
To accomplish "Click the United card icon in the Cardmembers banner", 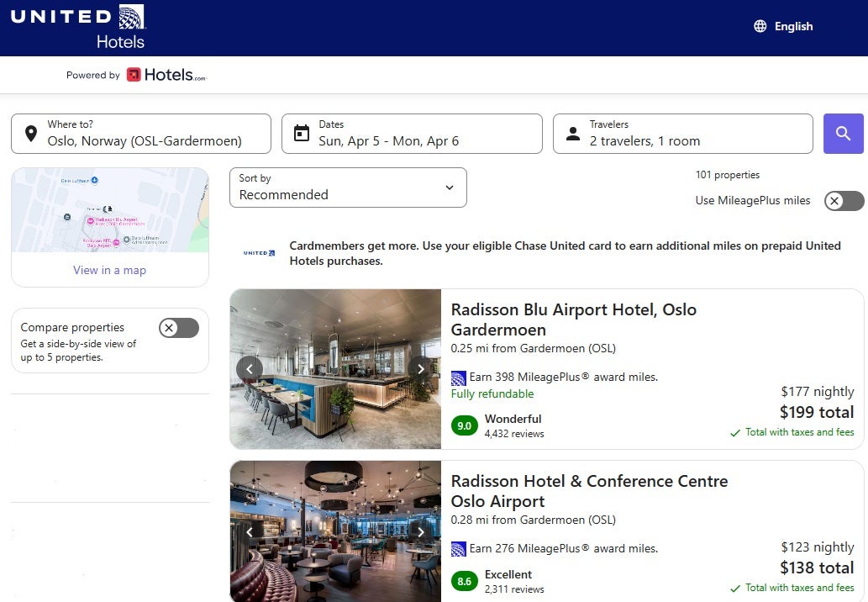I will click(257, 253).
